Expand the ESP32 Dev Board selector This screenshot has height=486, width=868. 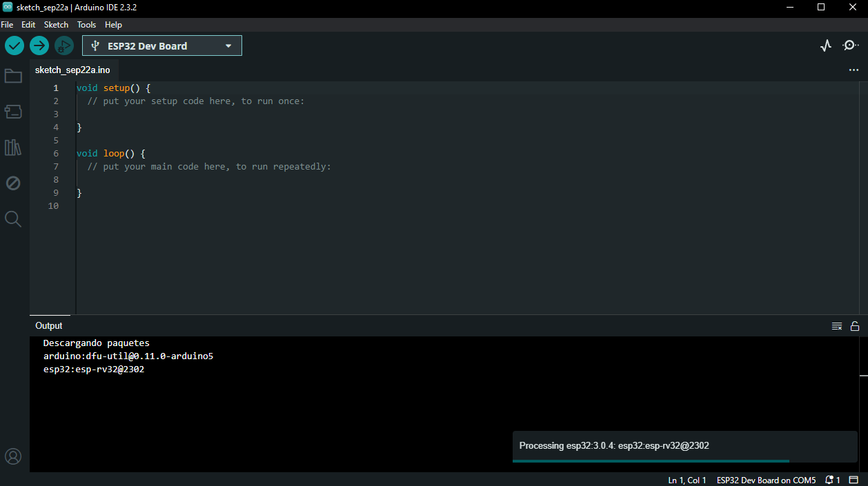pyautogui.click(x=162, y=46)
